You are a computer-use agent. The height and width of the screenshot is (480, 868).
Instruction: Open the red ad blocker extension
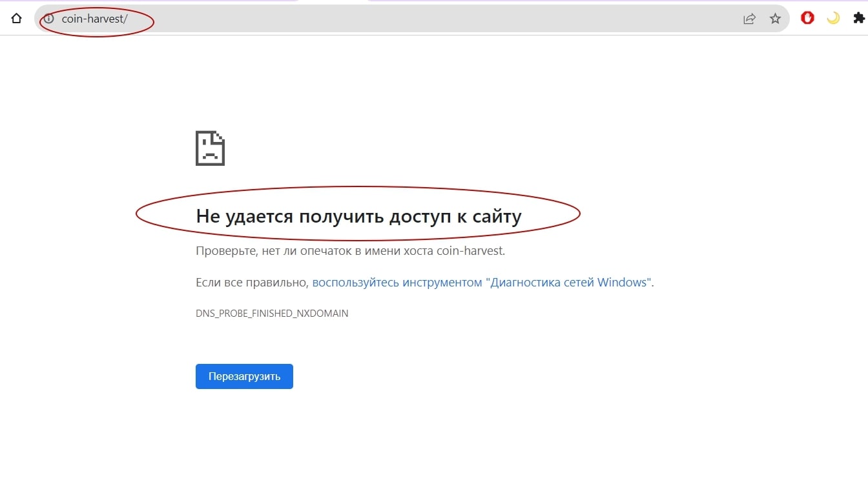[x=807, y=18]
